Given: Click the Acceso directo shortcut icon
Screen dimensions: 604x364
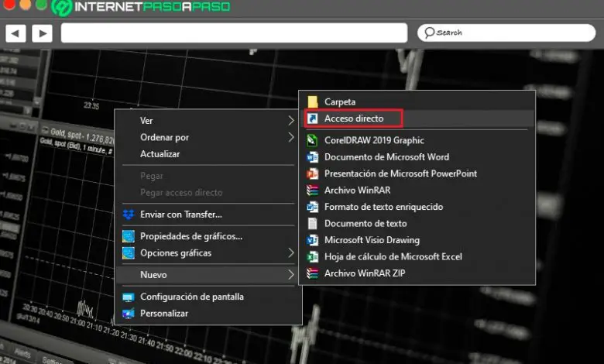Looking at the screenshot, I should click(312, 118).
